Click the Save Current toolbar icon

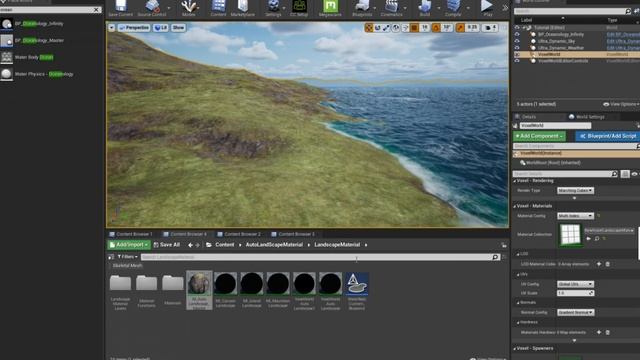(x=120, y=8)
